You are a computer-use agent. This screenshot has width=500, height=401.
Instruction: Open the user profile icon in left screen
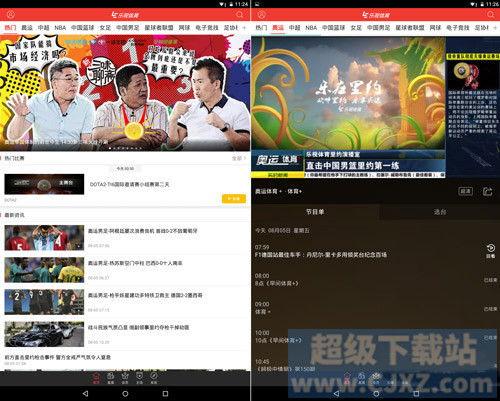pos(11,15)
